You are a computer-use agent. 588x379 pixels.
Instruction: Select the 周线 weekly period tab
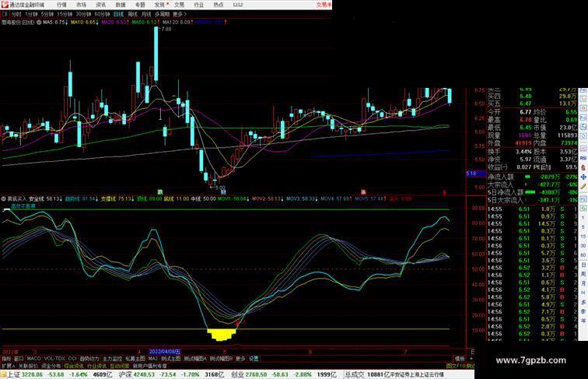point(132,14)
